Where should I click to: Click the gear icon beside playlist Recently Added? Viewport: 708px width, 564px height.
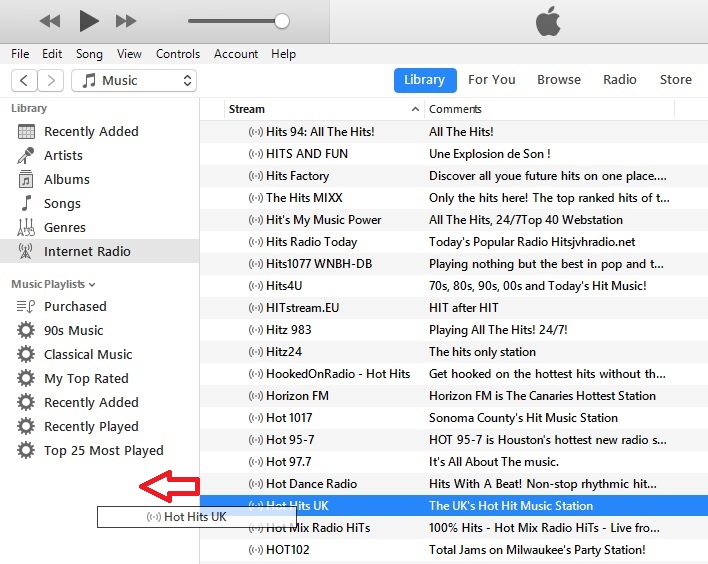pyautogui.click(x=26, y=402)
